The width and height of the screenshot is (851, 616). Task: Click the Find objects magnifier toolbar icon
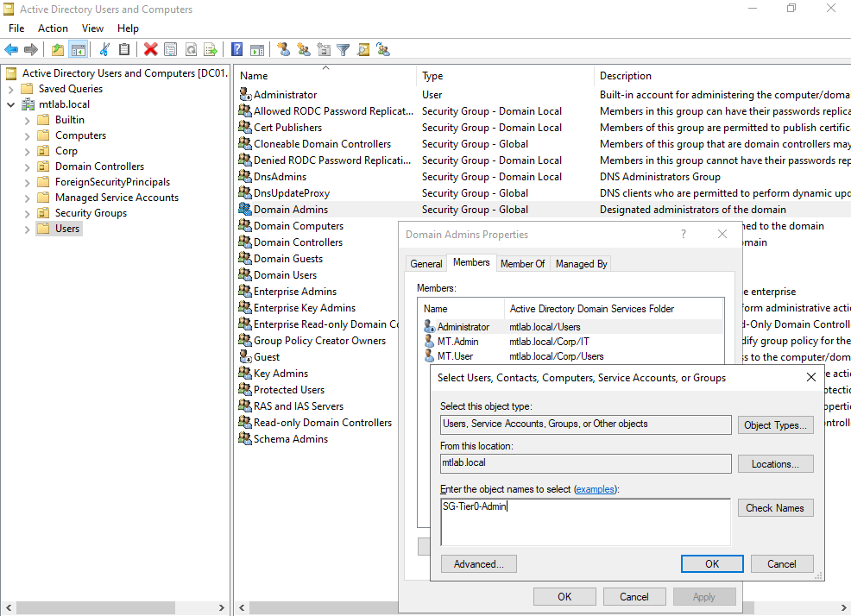363,50
